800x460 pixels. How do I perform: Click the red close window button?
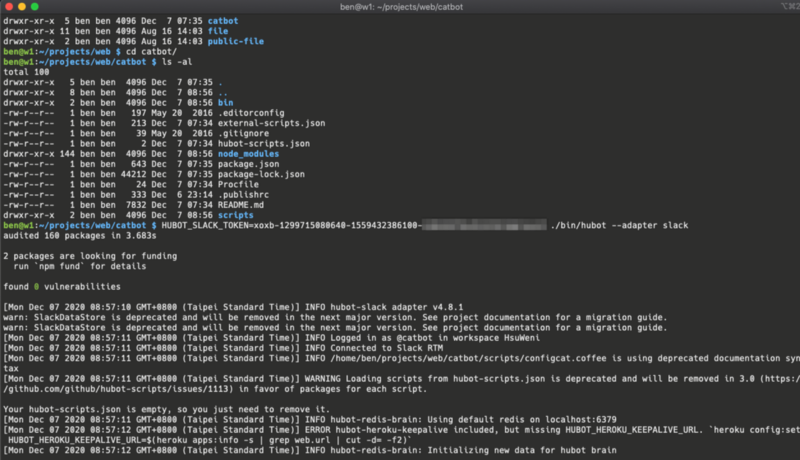9,7
